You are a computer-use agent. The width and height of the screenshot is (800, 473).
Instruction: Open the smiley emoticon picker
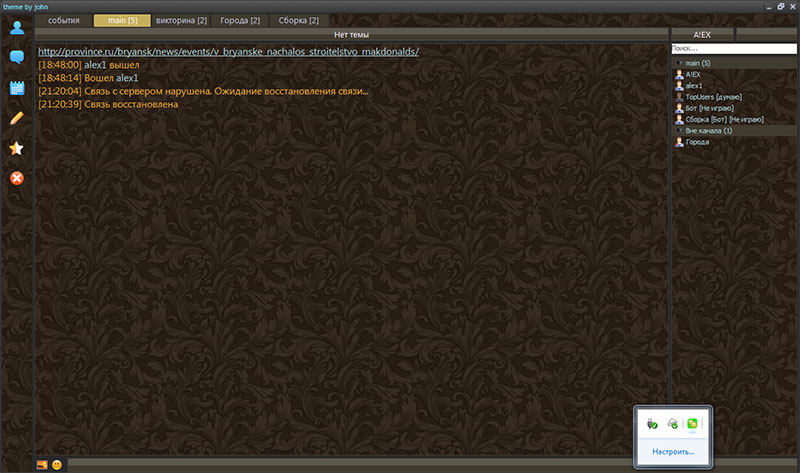click(57, 464)
